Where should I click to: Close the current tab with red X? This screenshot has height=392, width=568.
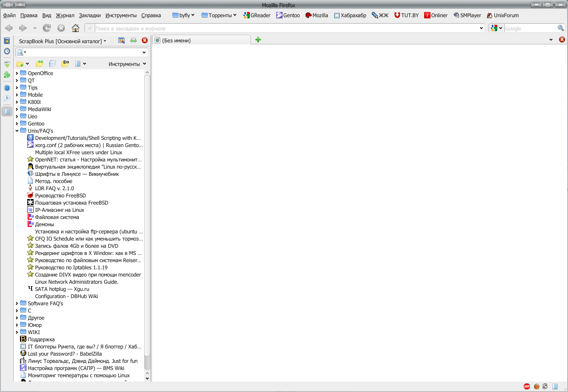click(562, 40)
